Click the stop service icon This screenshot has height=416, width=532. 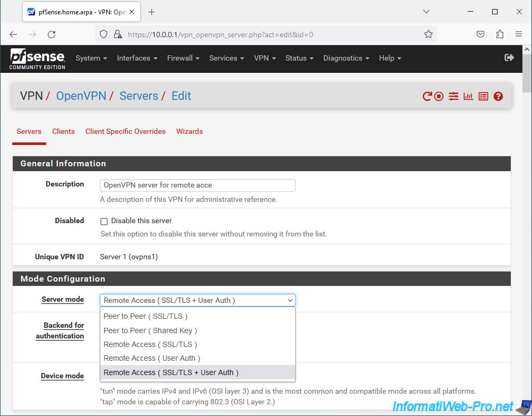(x=439, y=97)
